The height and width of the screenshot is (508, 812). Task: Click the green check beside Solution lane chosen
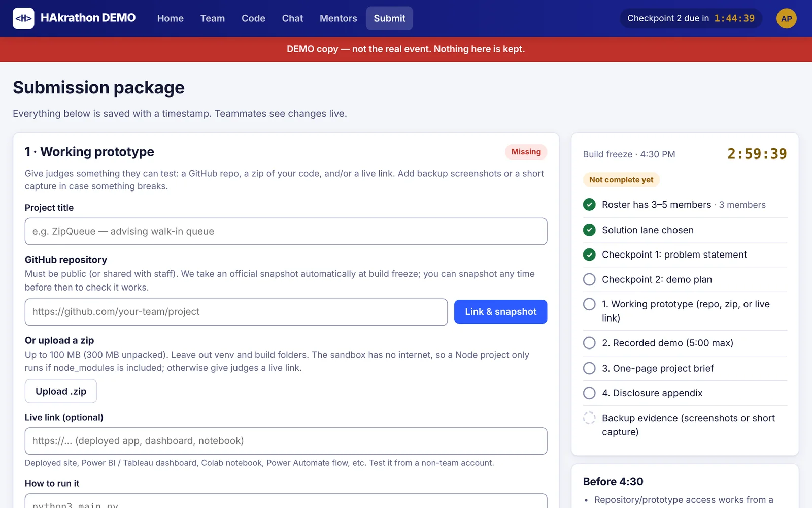pyautogui.click(x=589, y=230)
